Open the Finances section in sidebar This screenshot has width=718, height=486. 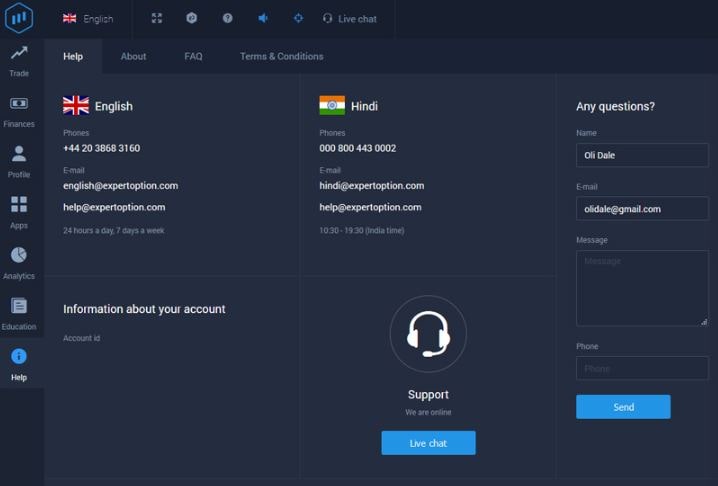19,112
